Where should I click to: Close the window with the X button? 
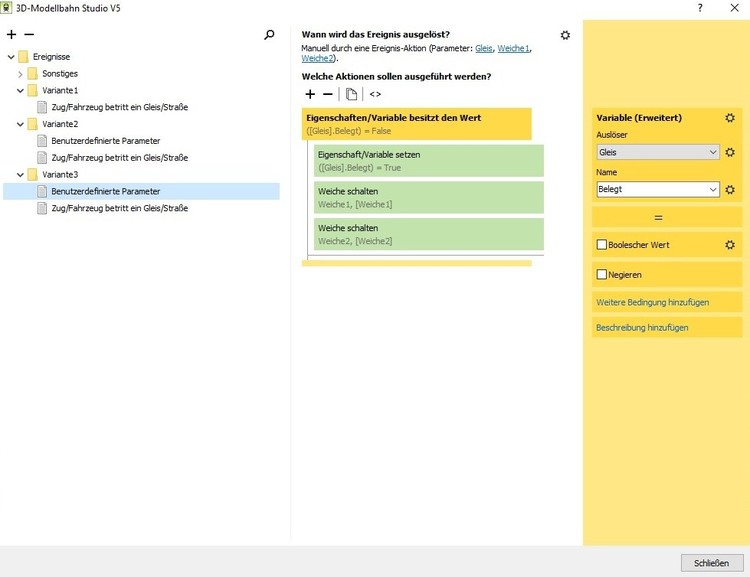(x=735, y=8)
